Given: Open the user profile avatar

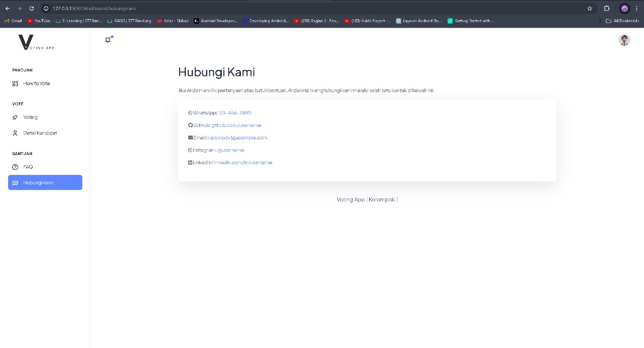Looking at the screenshot, I should [624, 40].
